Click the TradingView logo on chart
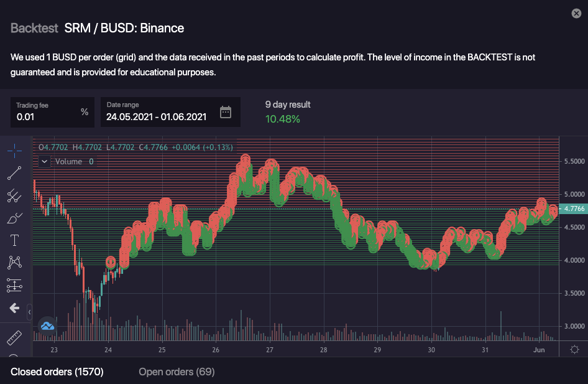This screenshot has width=588, height=384. pyautogui.click(x=48, y=325)
